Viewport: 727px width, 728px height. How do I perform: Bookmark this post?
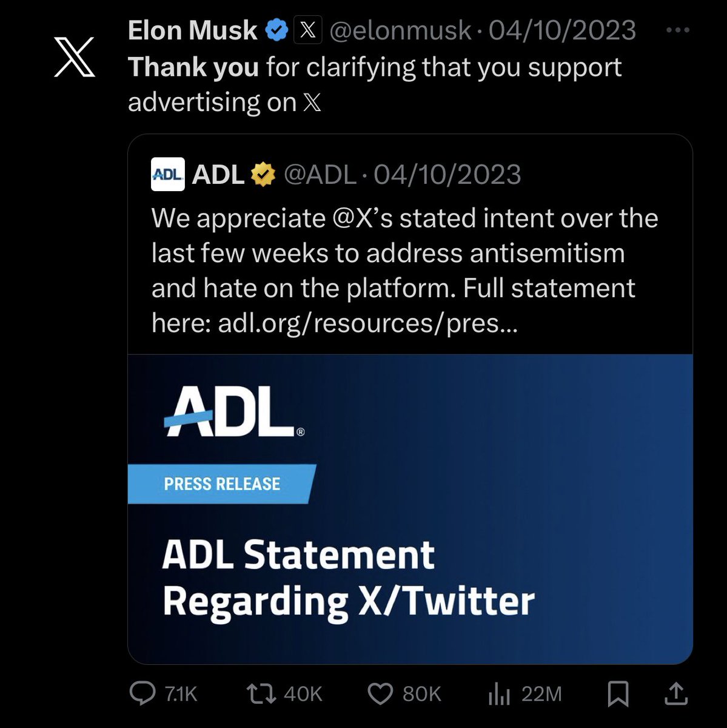coord(618,693)
